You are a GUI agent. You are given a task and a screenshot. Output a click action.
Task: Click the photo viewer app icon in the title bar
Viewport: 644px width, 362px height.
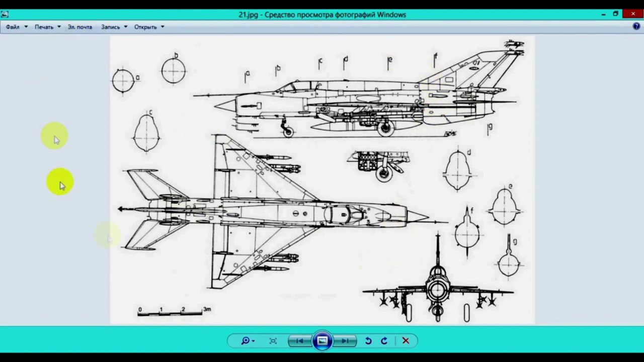point(5,15)
